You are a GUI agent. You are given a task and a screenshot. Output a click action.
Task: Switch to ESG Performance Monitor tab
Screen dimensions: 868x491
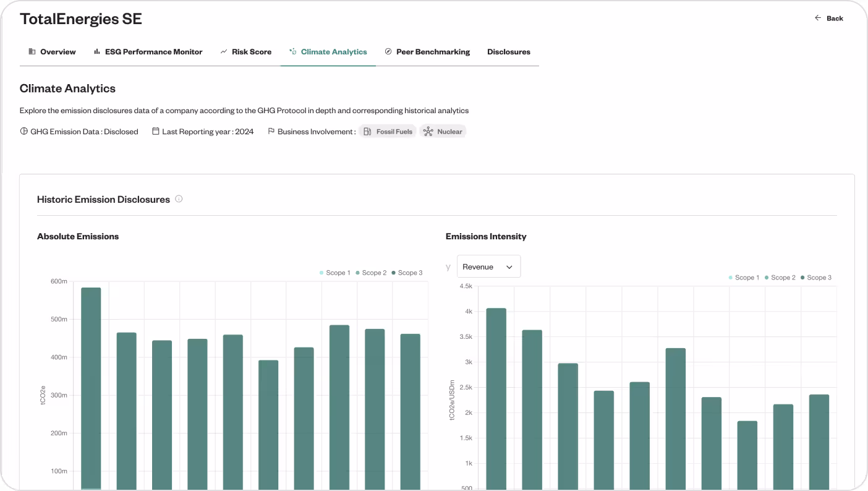pyautogui.click(x=148, y=52)
